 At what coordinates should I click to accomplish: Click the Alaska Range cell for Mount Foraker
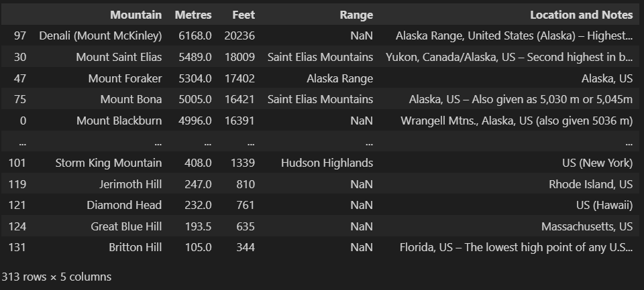coord(339,78)
